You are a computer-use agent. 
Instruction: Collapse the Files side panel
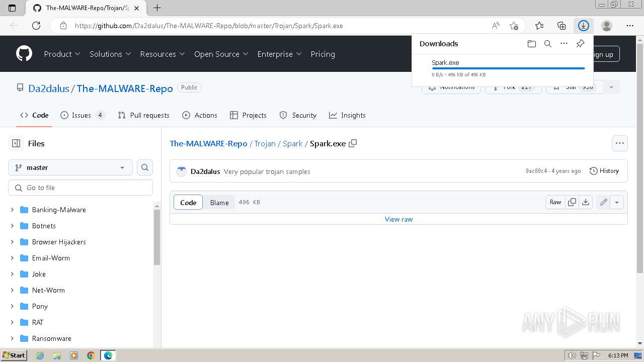[x=16, y=143]
